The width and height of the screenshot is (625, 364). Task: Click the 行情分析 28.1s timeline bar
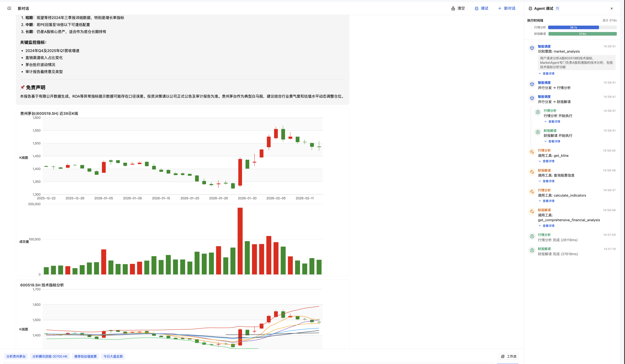point(573,28)
